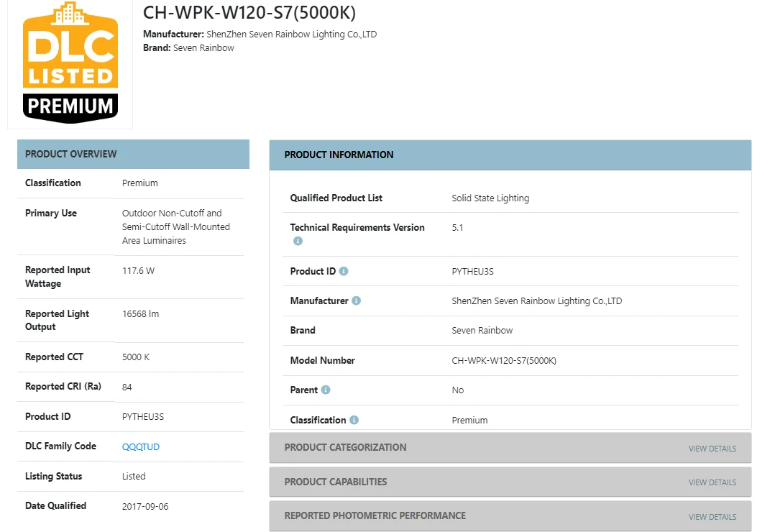Viewport: 770px width, 532px height.
Task: Click View Details for Product Categorization
Action: click(x=712, y=449)
